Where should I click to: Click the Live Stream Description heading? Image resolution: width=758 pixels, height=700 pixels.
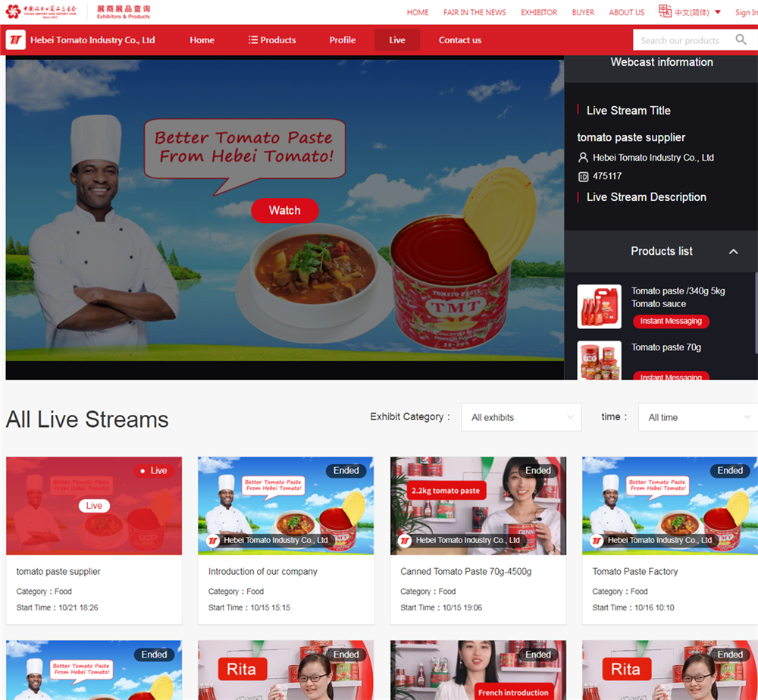pos(646,197)
